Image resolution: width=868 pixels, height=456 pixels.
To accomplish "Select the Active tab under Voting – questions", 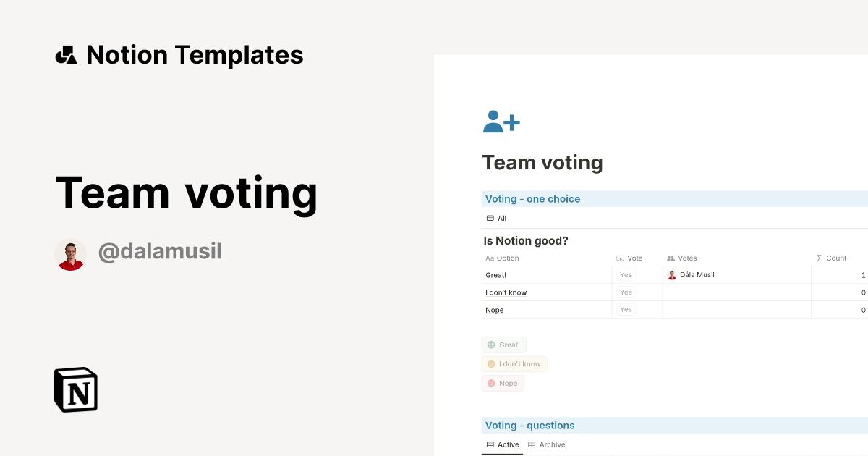I will click(502, 444).
